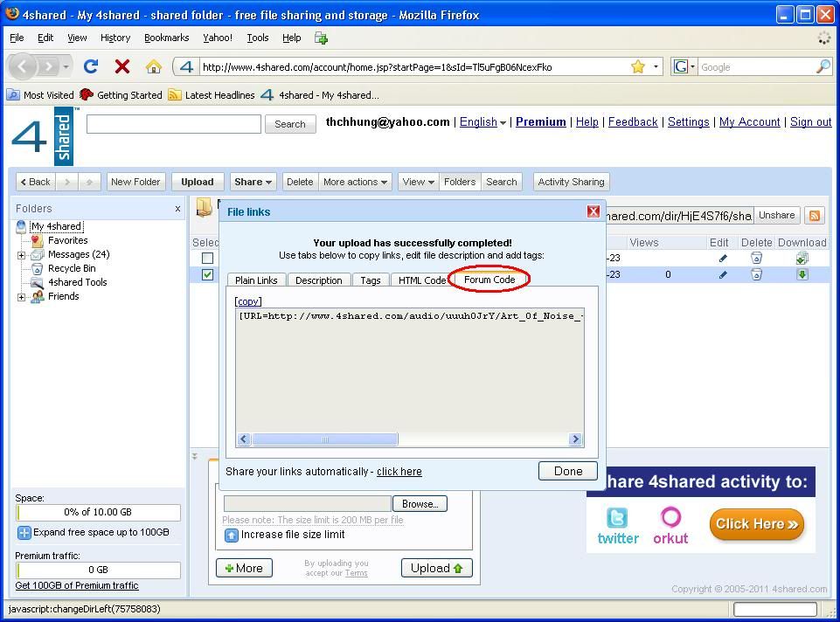Open the Share dropdown

253,182
